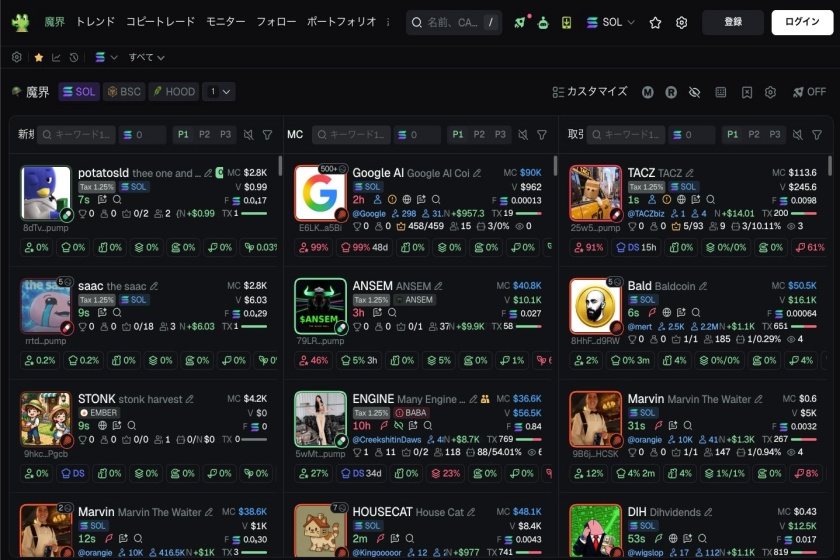Open the history clock icon in sub-toolbar
840x560 pixels.
click(x=74, y=57)
